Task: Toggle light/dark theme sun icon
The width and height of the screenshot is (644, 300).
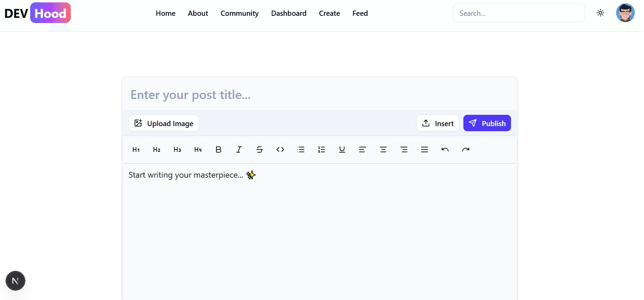Action: tap(600, 13)
